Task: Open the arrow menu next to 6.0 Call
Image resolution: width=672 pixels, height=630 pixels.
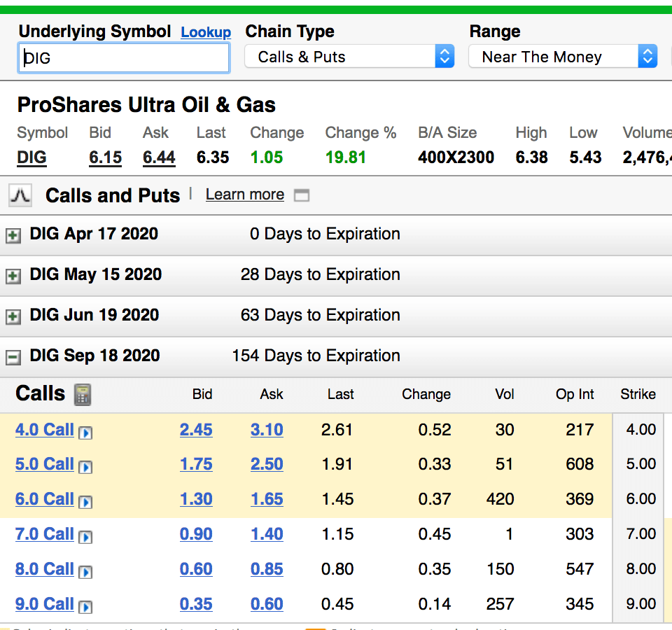Action: point(85,501)
